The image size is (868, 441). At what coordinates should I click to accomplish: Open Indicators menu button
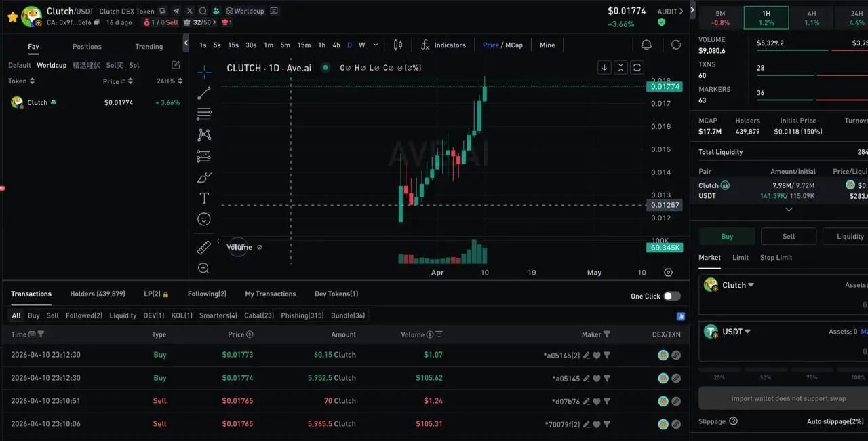(443, 45)
